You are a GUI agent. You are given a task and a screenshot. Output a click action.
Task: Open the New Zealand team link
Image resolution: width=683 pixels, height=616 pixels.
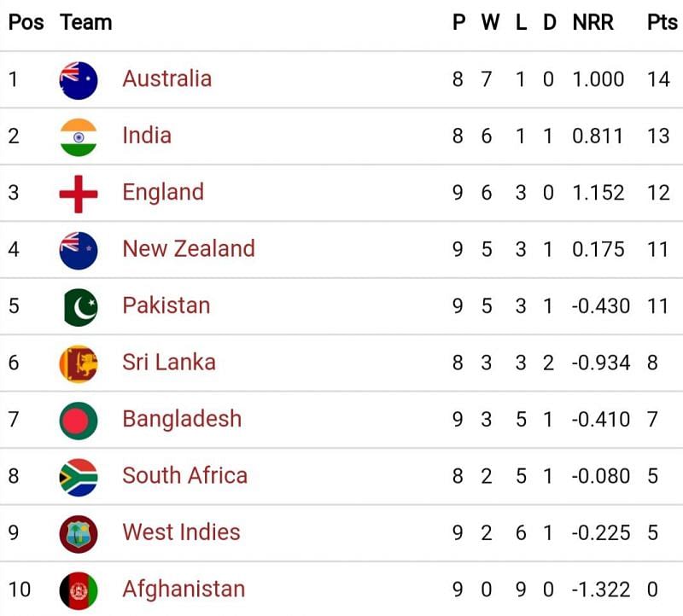click(x=189, y=248)
